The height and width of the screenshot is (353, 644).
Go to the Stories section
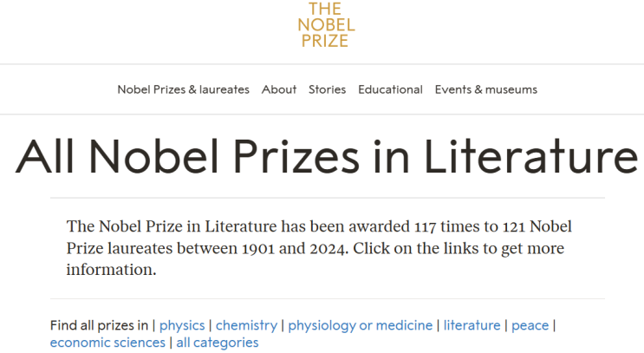[327, 89]
